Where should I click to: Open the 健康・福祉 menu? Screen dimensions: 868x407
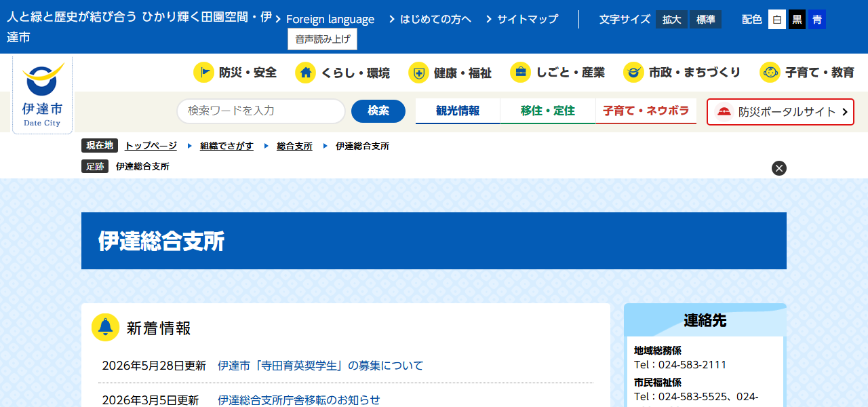(x=450, y=72)
